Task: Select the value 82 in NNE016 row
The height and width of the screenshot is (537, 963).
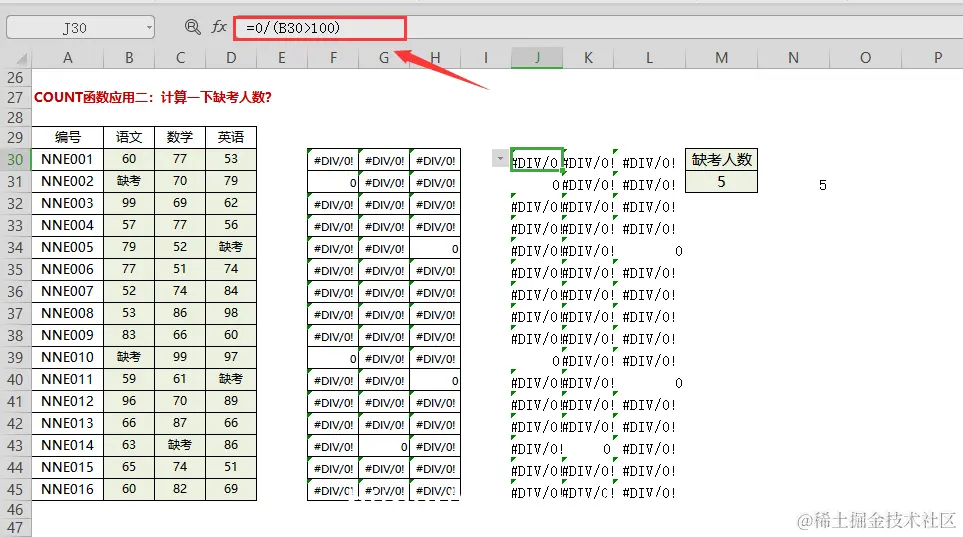Action: coord(180,489)
